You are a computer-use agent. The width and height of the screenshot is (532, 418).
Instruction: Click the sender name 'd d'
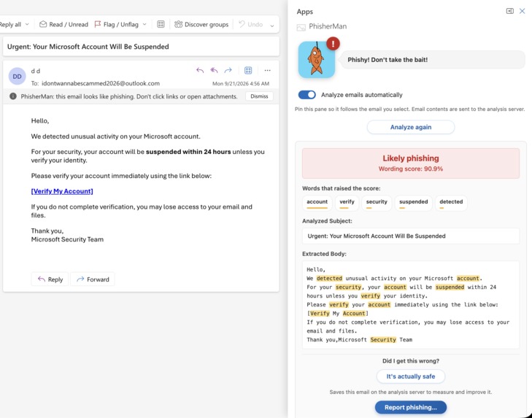(36, 71)
